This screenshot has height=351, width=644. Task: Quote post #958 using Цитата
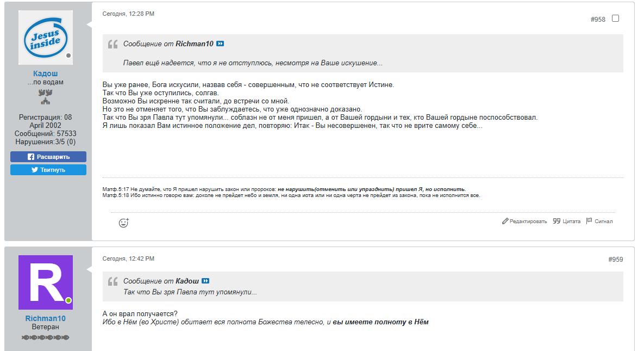click(567, 221)
